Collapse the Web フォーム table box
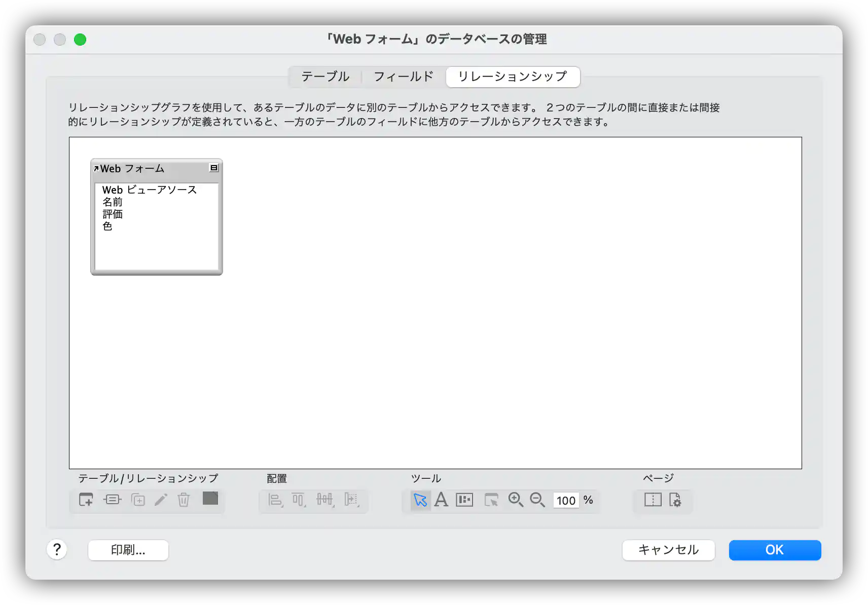The height and width of the screenshot is (605, 868). pos(214,168)
